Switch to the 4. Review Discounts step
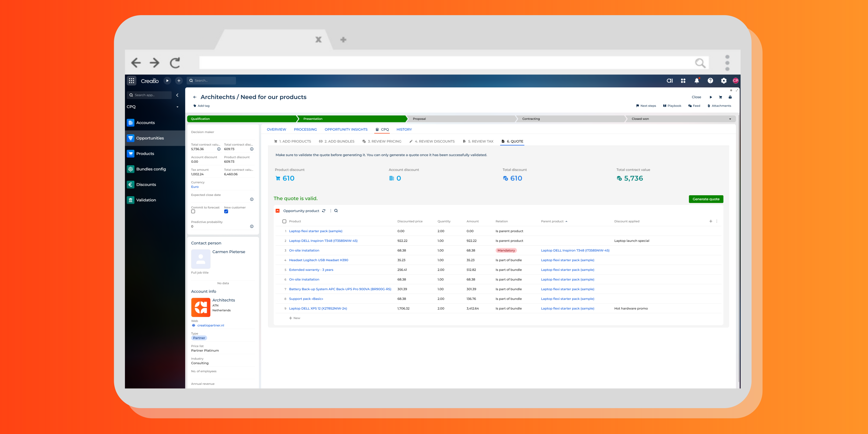 pyautogui.click(x=432, y=141)
